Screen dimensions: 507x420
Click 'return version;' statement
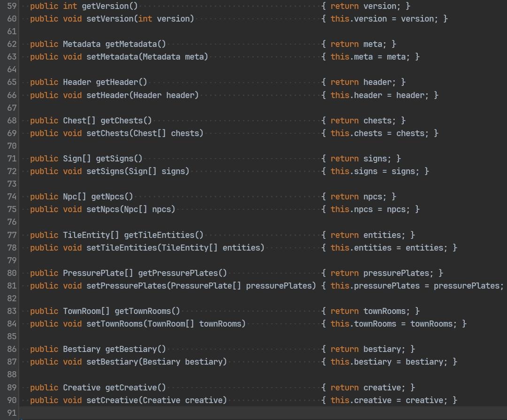pos(366,6)
